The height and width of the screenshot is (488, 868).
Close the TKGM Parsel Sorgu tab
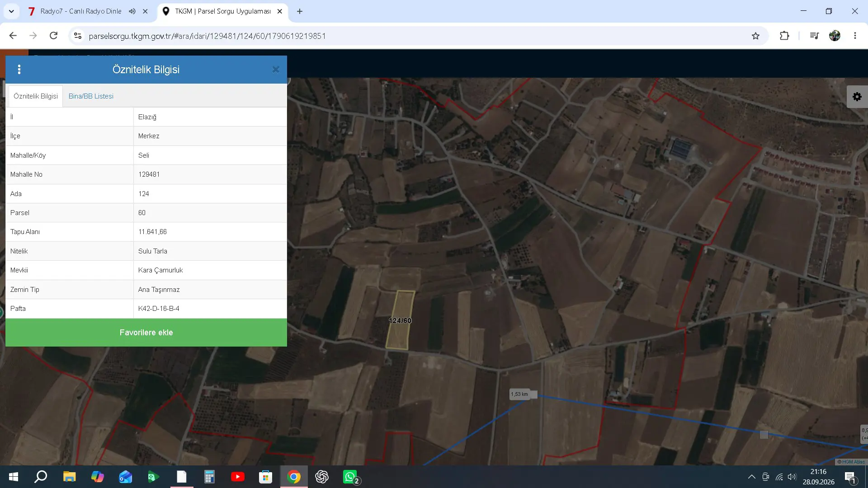coord(280,11)
